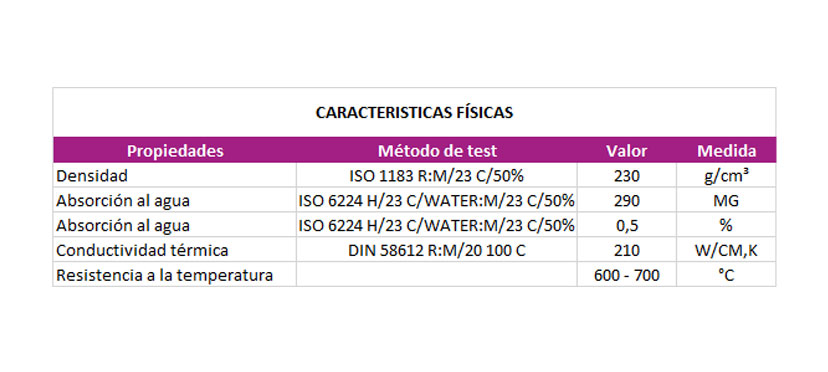The width and height of the screenshot is (828, 372).
Task: Select the Propiedades column header
Action: (175, 151)
